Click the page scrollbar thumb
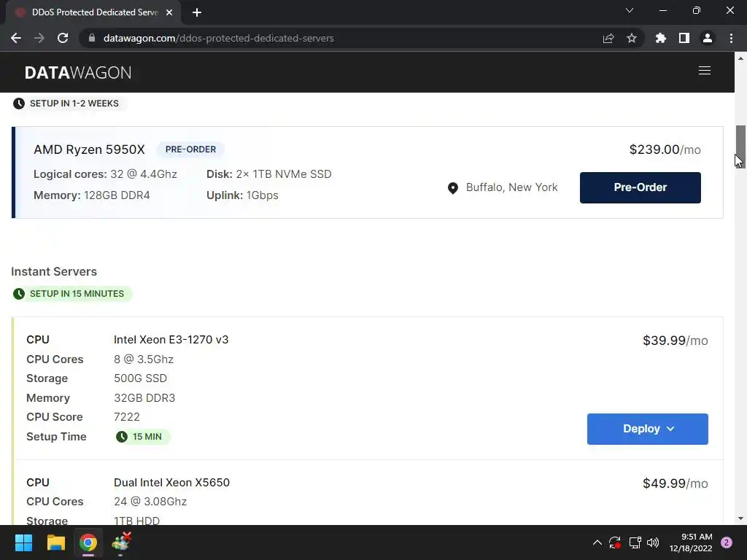747x560 pixels. [x=740, y=145]
